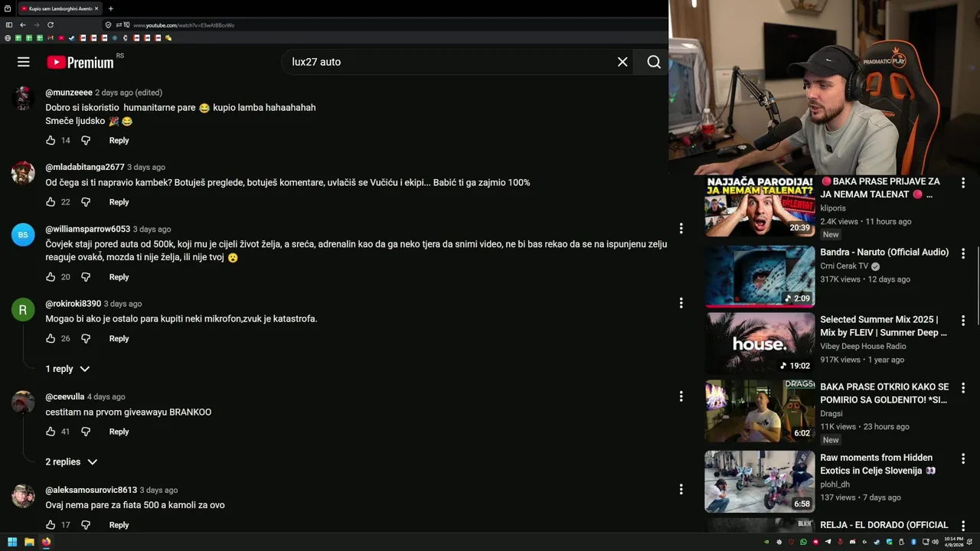
Task: Dislike the comment by @williamsparrow6053
Action: coord(86,277)
